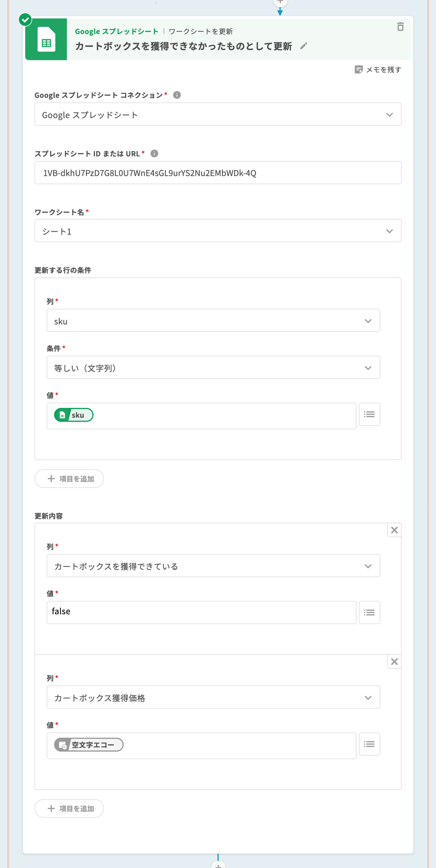This screenshot has width=436, height=868.
Task: Click info icon beside スプレッドシート ID label
Action: click(154, 154)
